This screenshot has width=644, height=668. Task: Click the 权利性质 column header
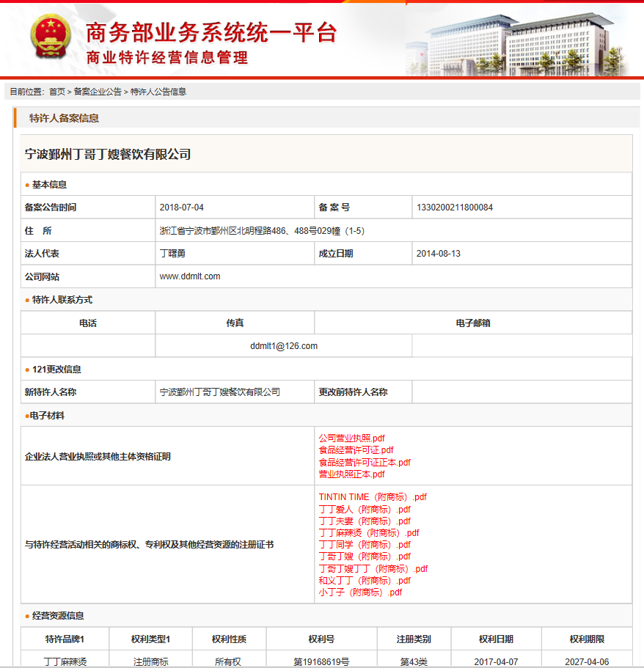[x=229, y=639]
